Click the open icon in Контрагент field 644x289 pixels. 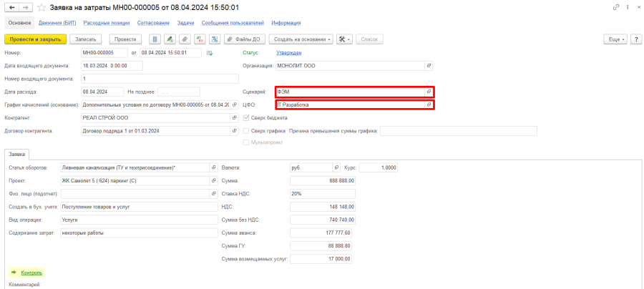click(x=235, y=117)
